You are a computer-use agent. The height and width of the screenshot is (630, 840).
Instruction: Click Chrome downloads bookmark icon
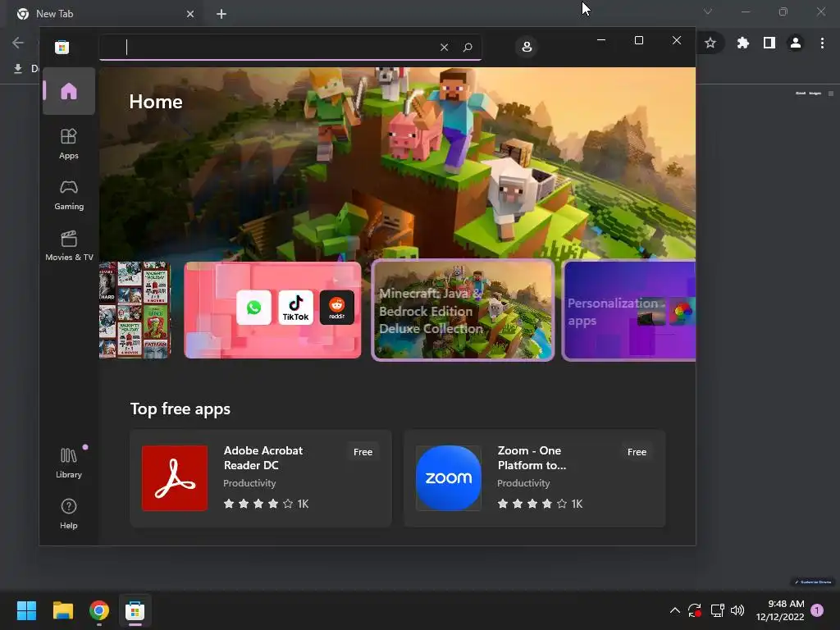click(x=18, y=69)
